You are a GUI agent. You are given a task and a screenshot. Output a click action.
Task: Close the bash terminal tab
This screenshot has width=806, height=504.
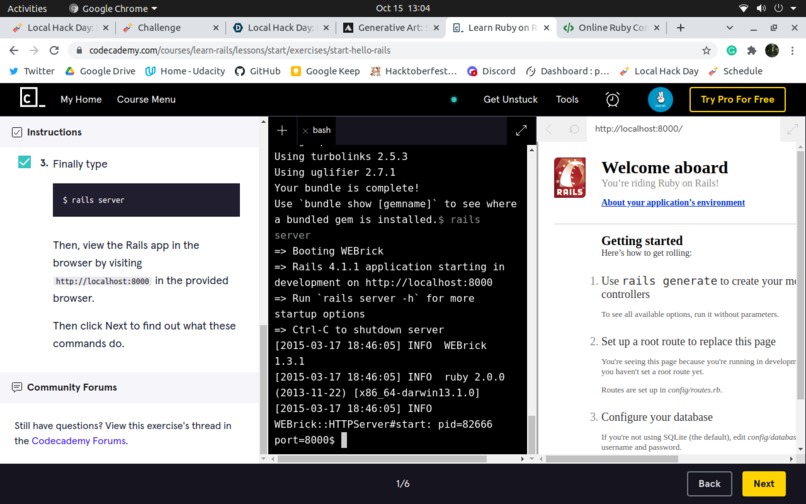[305, 131]
